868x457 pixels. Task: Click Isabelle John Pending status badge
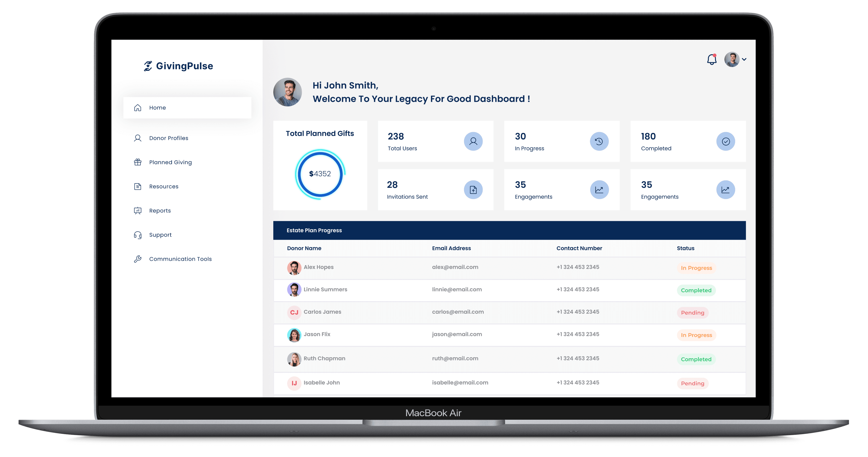(x=692, y=384)
